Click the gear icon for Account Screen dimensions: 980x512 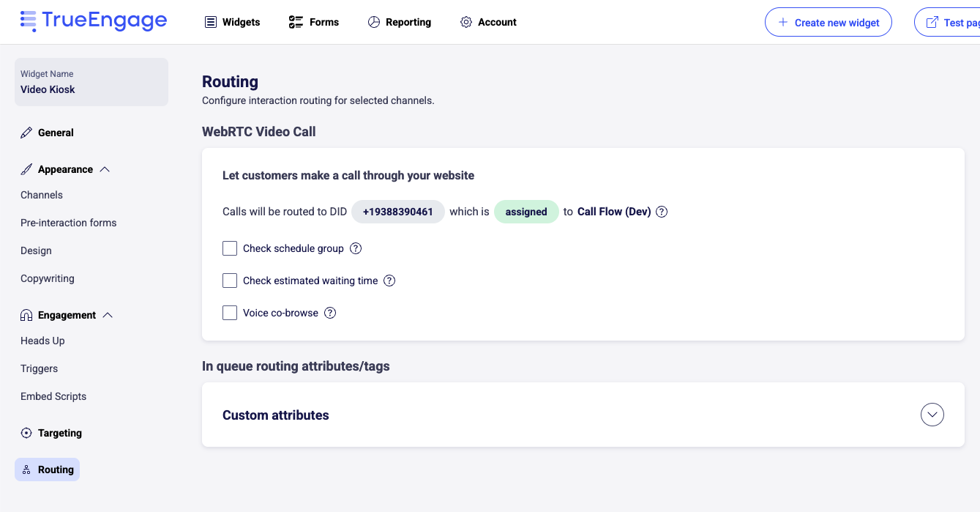click(x=466, y=22)
